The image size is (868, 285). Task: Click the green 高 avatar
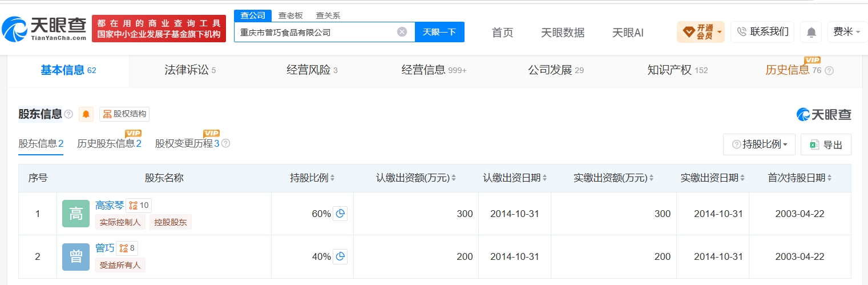(x=76, y=214)
